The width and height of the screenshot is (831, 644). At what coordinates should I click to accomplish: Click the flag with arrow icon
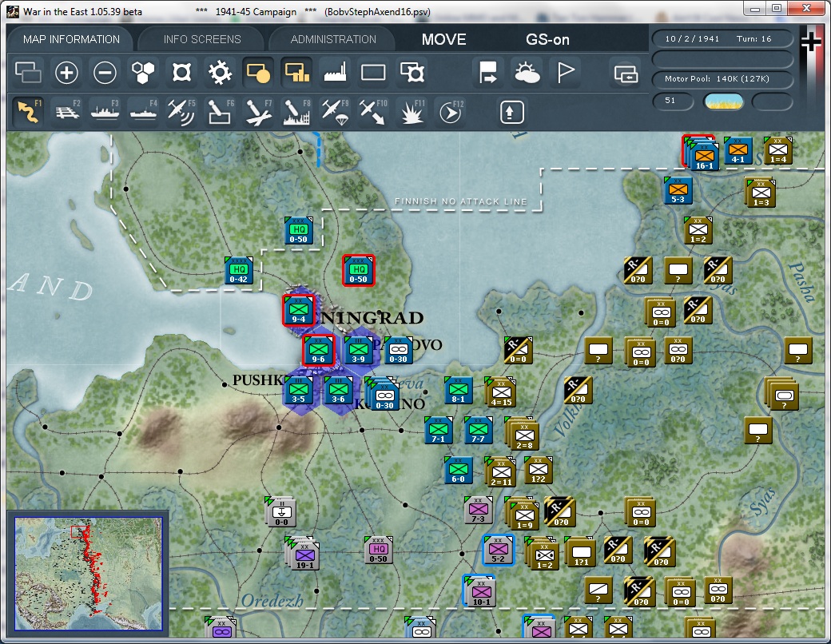point(487,72)
